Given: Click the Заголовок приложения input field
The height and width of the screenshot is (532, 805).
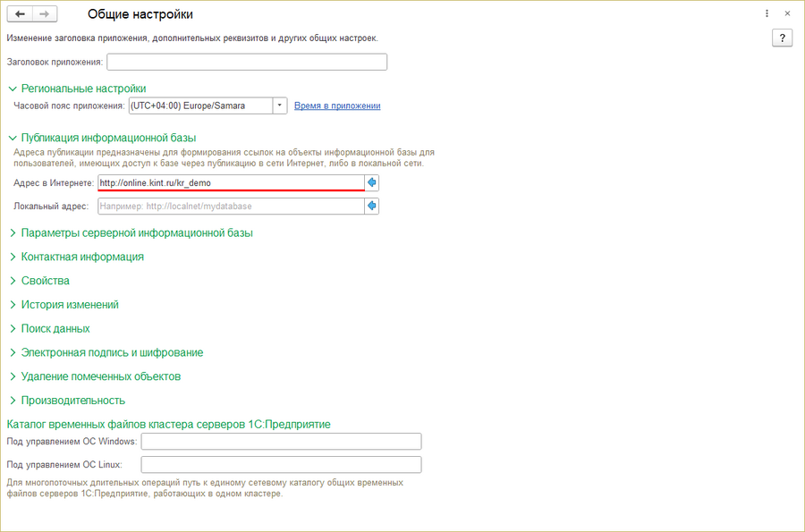Looking at the screenshot, I should 247,62.
